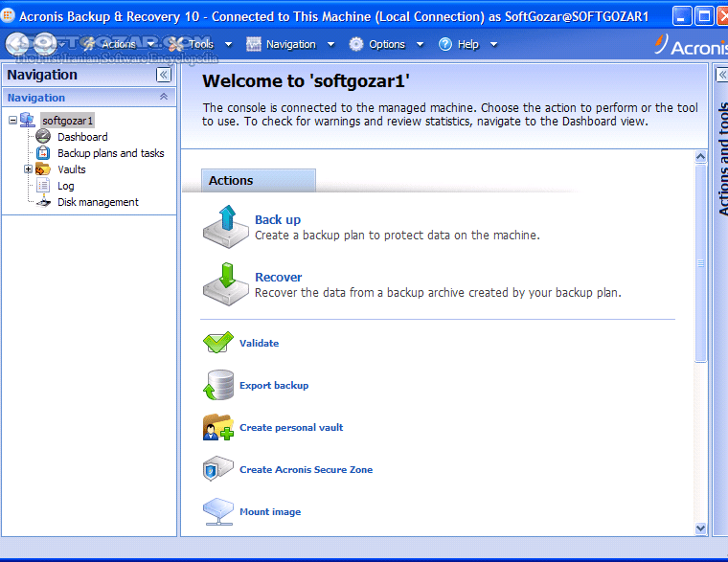Click the Back navigation arrow button
This screenshot has width=728, height=562.
[17, 45]
